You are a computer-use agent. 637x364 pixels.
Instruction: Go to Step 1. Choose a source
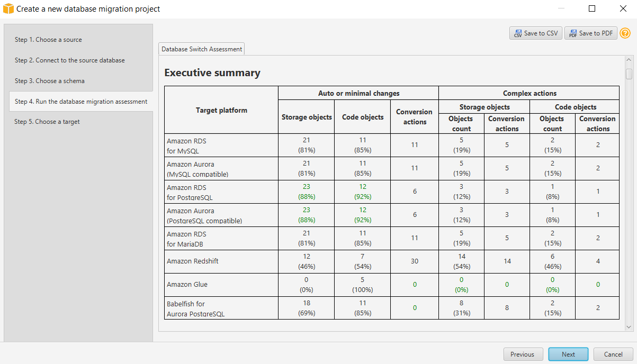click(48, 40)
